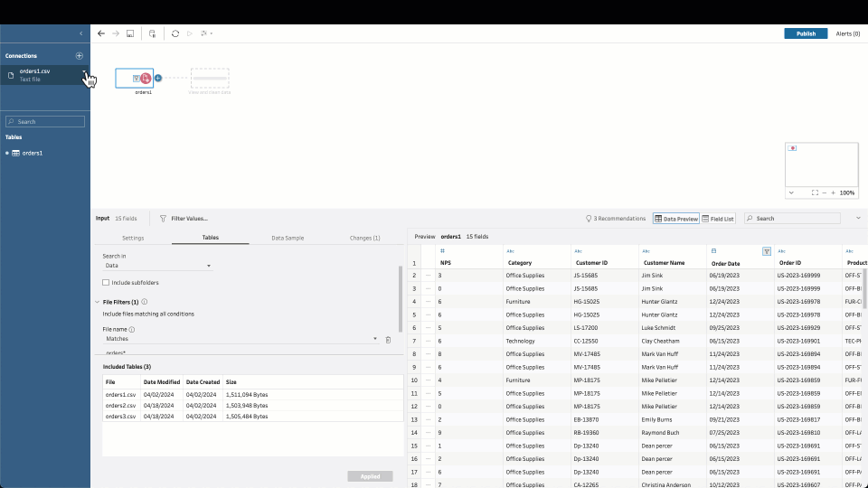
Task: Click the Tables pane vertical scrollbar
Action: (401, 299)
